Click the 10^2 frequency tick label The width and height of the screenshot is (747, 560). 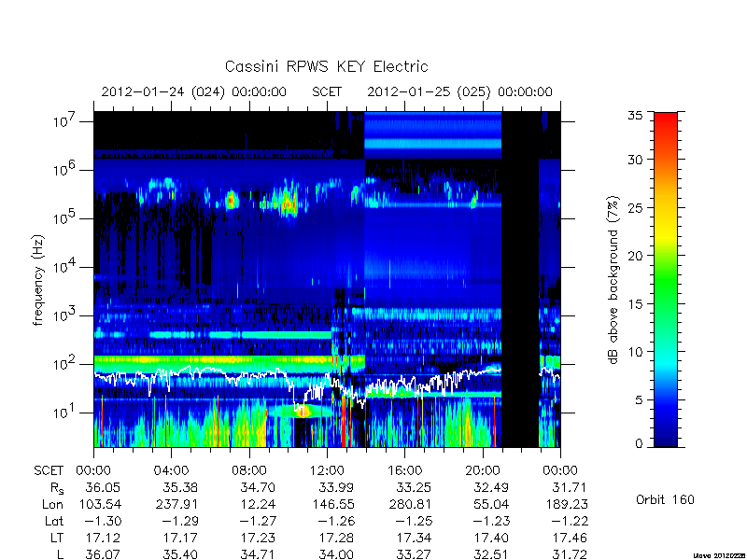65,364
